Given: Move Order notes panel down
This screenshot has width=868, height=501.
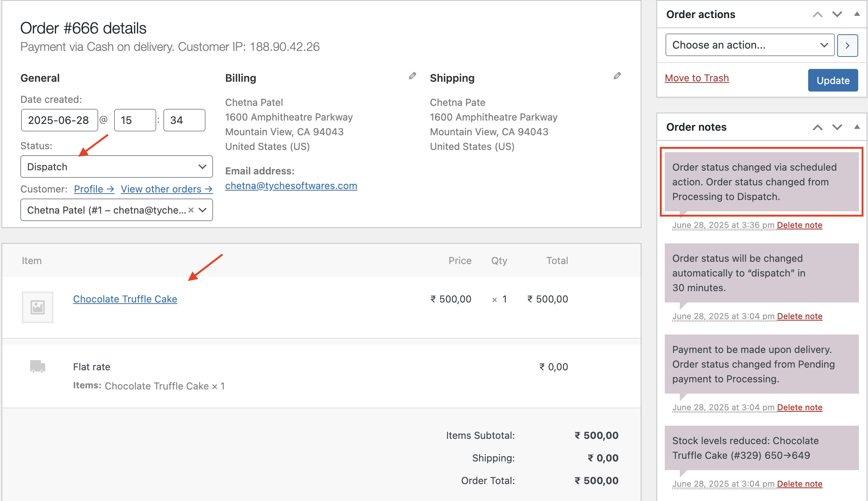Looking at the screenshot, I should point(837,127).
